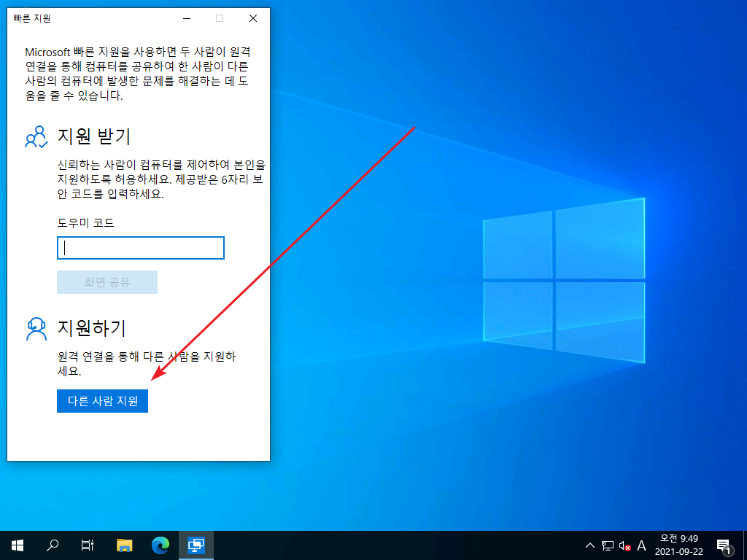Viewport: 747px width, 560px height.
Task: Focus the 도우미 코드 input field
Action: tap(141, 248)
